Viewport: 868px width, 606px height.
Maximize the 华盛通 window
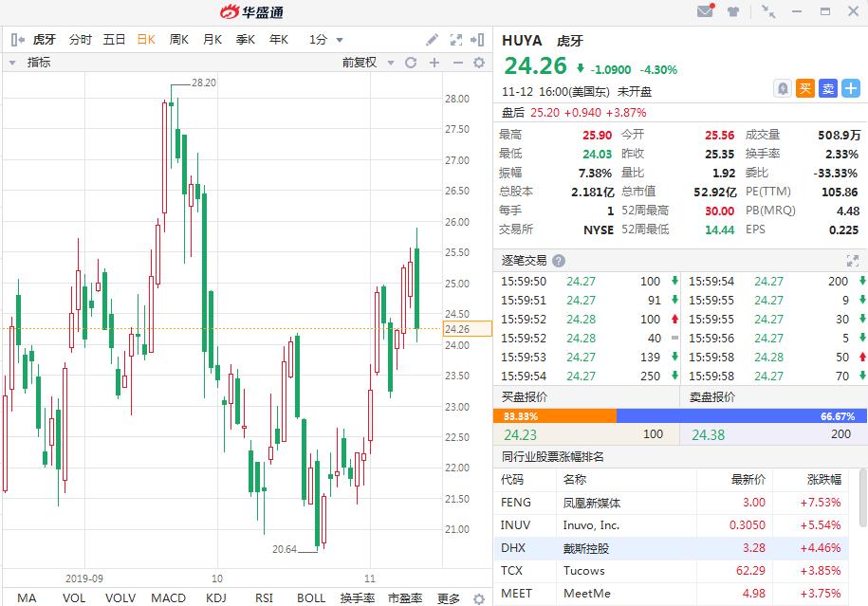click(x=825, y=11)
